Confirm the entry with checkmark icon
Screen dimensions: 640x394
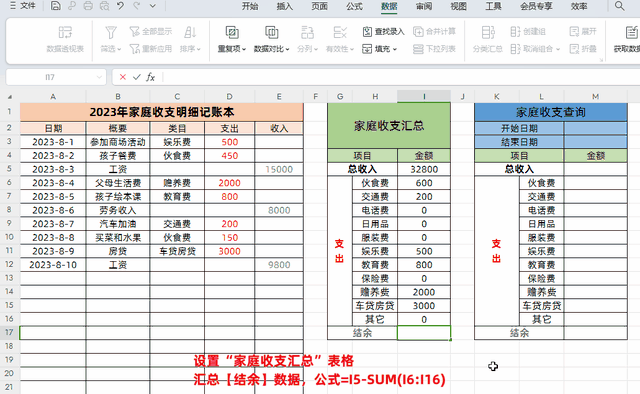point(137,77)
